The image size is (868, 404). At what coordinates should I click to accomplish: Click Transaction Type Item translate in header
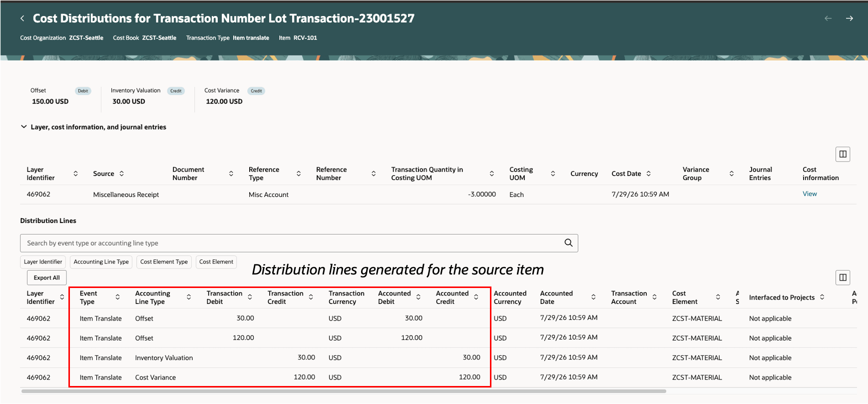pyautogui.click(x=227, y=38)
